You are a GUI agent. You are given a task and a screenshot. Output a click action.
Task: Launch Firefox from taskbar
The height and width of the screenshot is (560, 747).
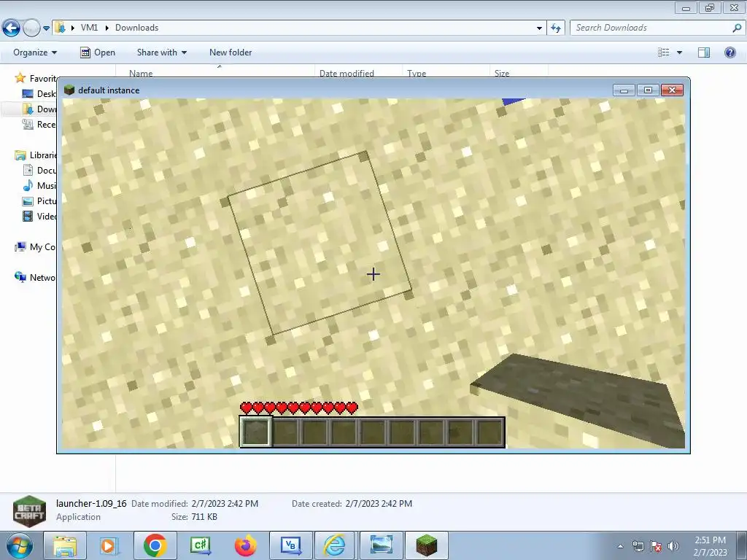pos(245,545)
